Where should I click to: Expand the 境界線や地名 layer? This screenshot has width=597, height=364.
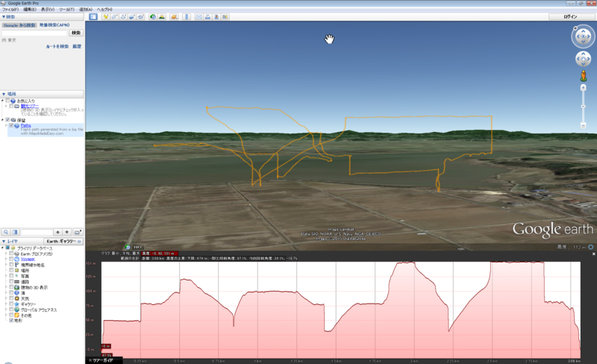(6, 265)
